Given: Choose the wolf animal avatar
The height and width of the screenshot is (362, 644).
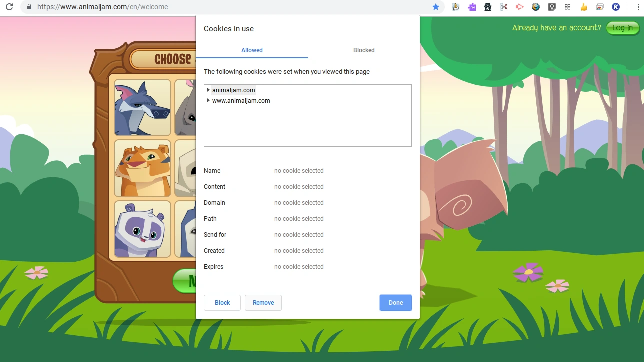Looking at the screenshot, I should click(143, 107).
